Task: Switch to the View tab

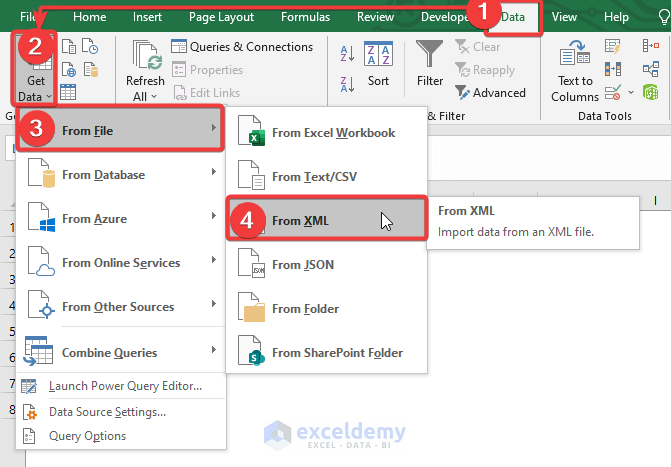Action: coord(564,17)
